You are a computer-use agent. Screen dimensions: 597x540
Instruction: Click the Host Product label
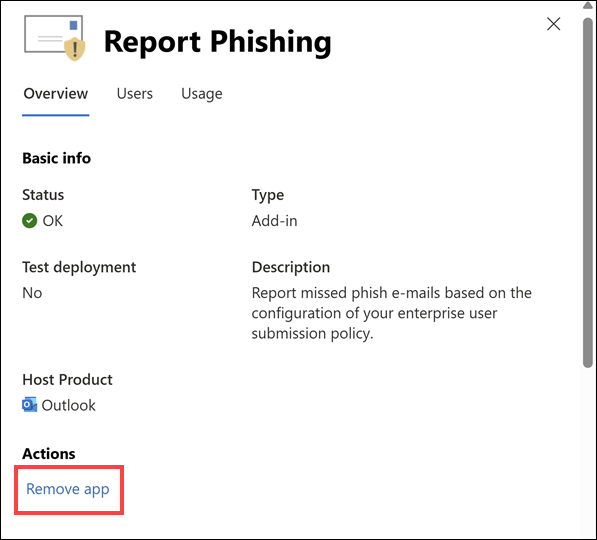[x=67, y=380]
